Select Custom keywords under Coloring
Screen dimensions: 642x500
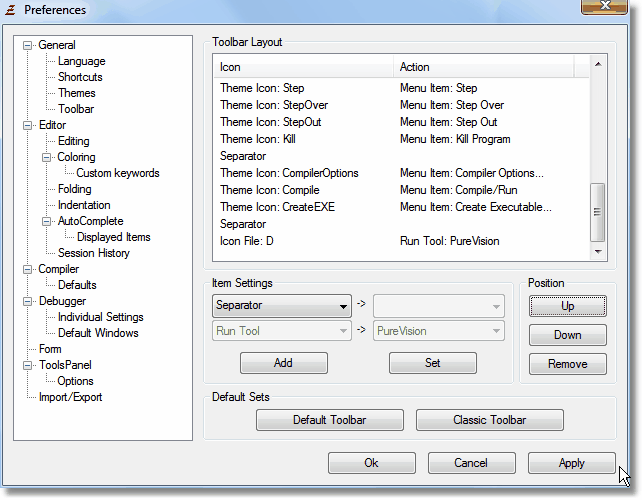tap(117, 173)
